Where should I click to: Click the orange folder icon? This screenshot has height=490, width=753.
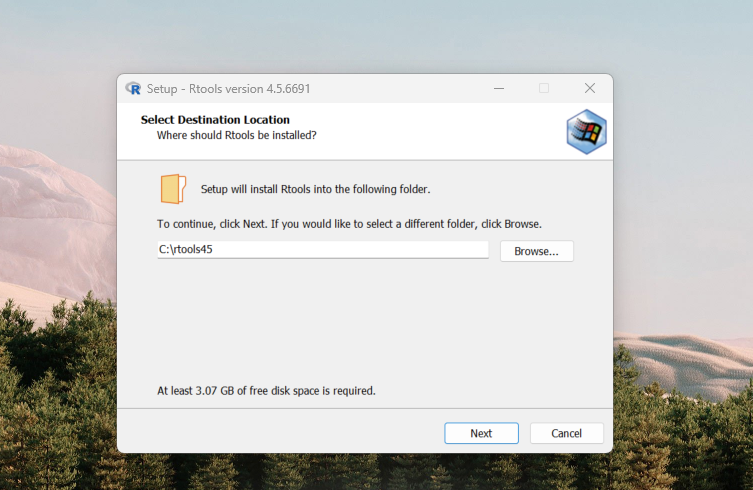(x=173, y=188)
